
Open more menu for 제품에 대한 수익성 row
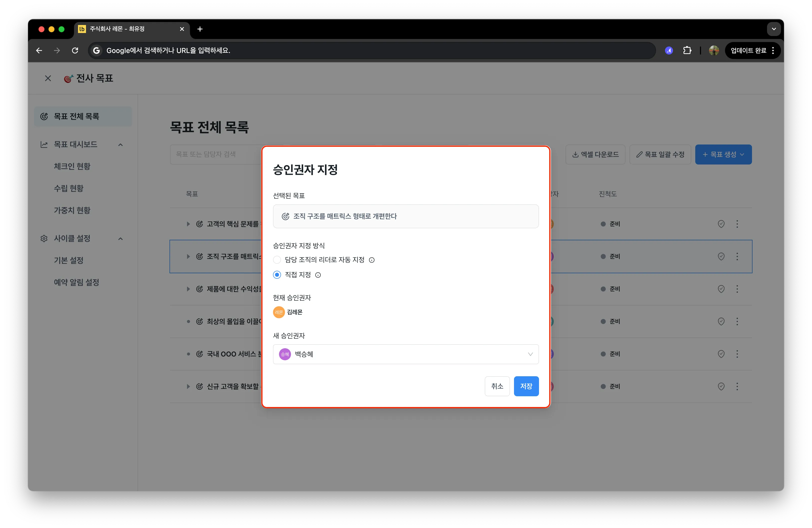737,289
